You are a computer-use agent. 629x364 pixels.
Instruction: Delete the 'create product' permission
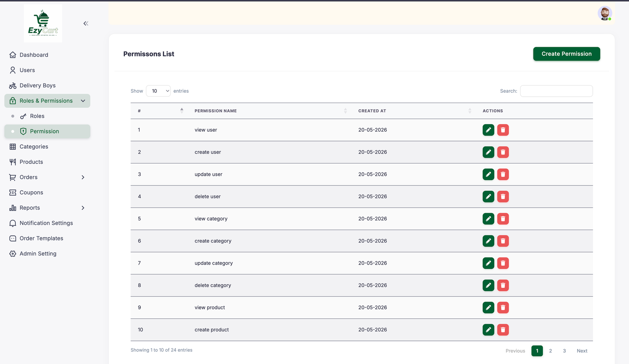coord(503,330)
